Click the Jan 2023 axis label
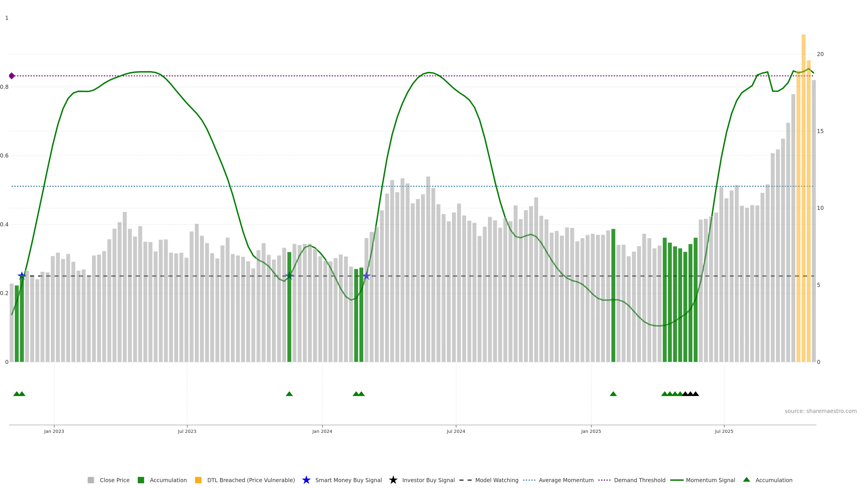This screenshot has height=488, width=868. point(54,431)
